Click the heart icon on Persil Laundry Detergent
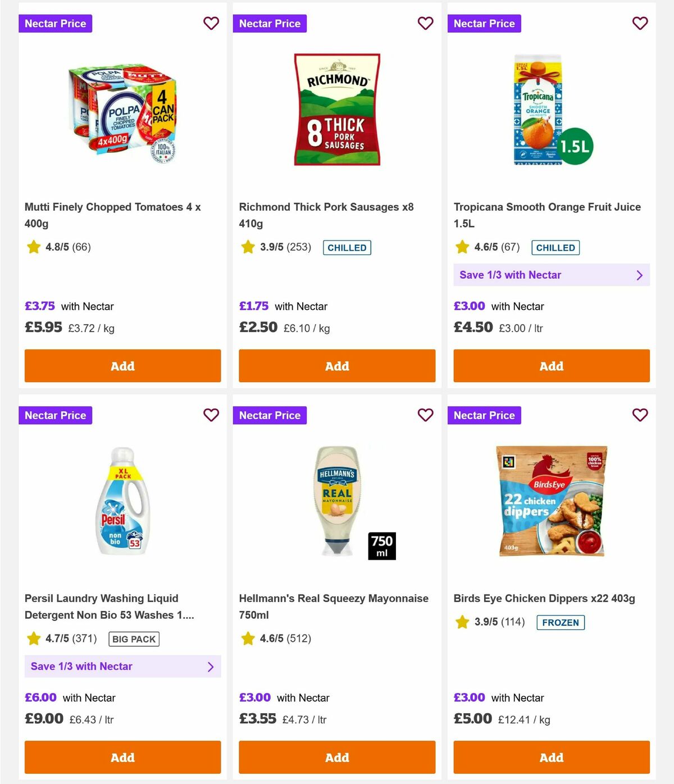Viewport: 674px width, 784px height. [211, 415]
